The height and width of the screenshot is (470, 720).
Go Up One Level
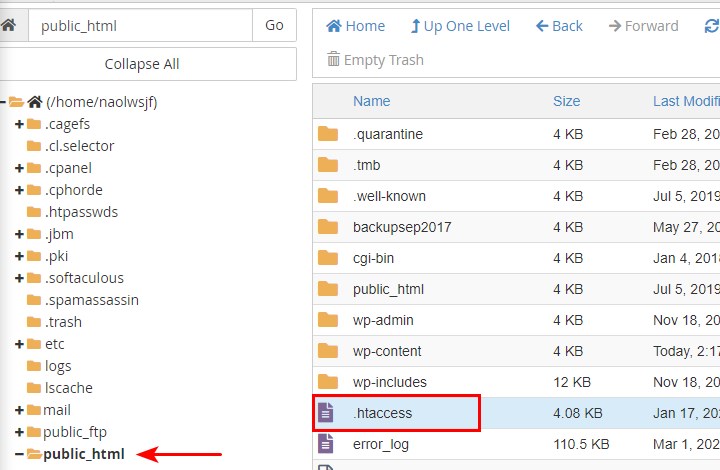460,26
